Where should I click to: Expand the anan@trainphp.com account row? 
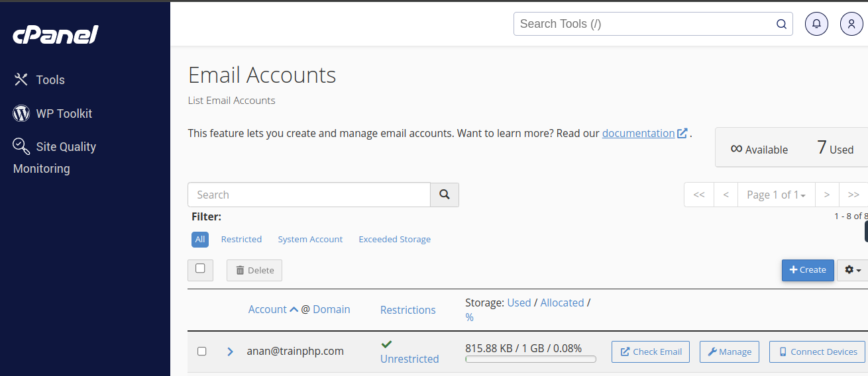(x=230, y=352)
